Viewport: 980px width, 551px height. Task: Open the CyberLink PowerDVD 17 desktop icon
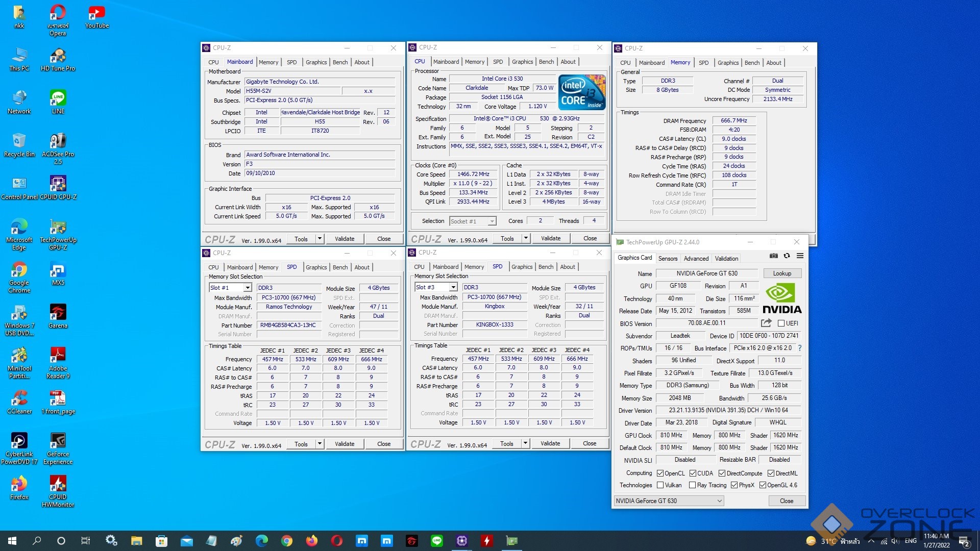pos(19,449)
